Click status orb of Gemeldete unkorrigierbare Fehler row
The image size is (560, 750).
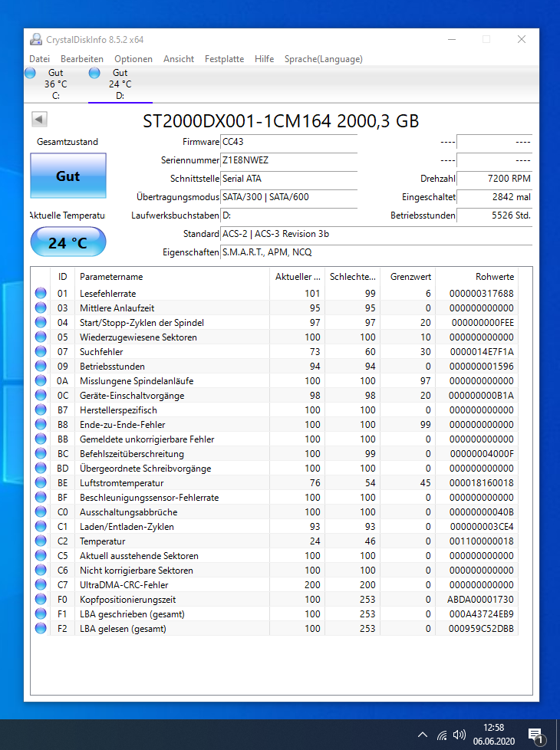41,439
